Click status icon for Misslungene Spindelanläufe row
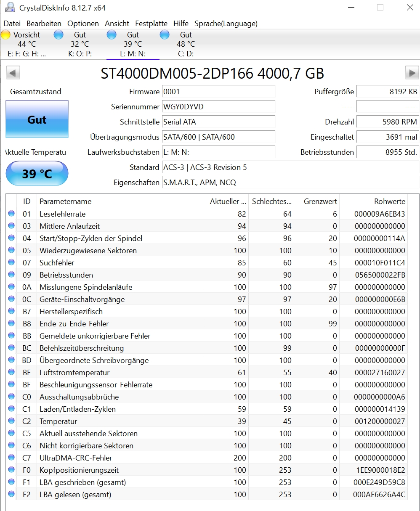 coord(11,287)
